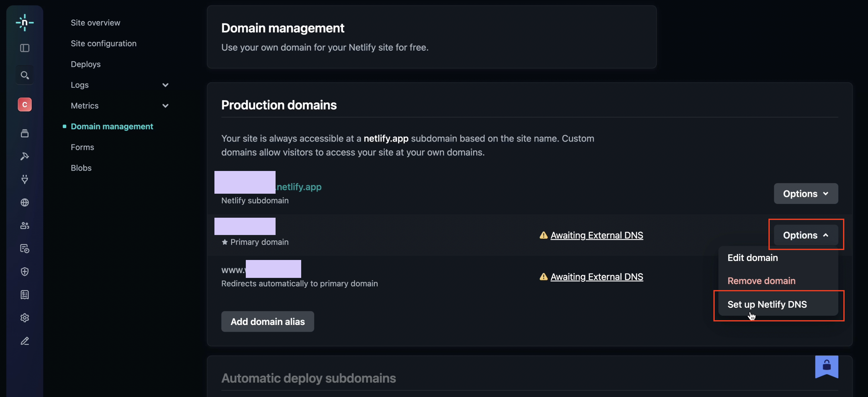Open the .netlify.app subdomain link
868x397 pixels.
(x=299, y=186)
